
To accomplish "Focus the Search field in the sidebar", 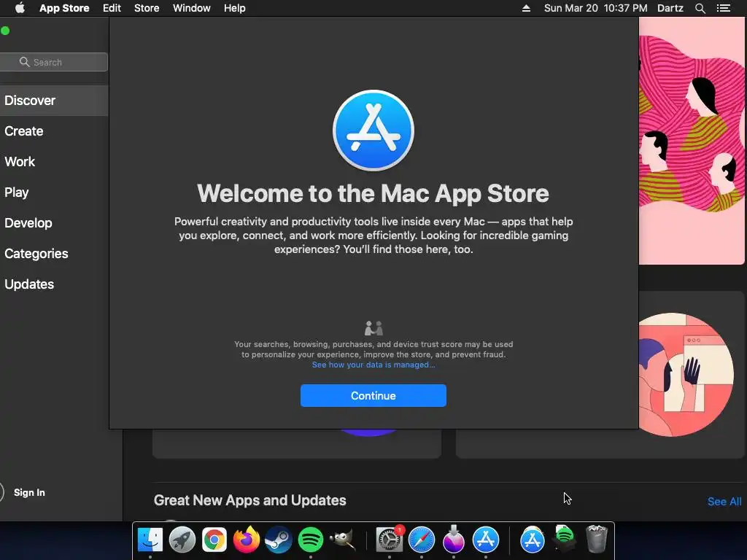I will click(x=53, y=62).
